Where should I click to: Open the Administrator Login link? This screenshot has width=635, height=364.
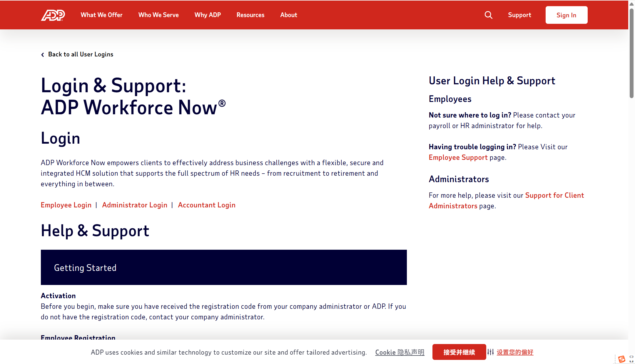[x=135, y=205]
